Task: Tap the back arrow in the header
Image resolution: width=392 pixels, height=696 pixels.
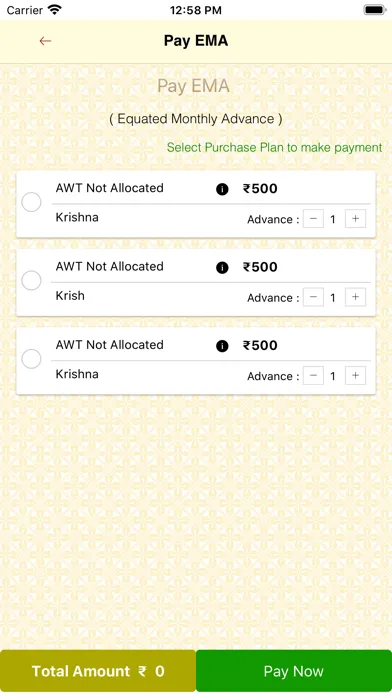Action: 45,41
